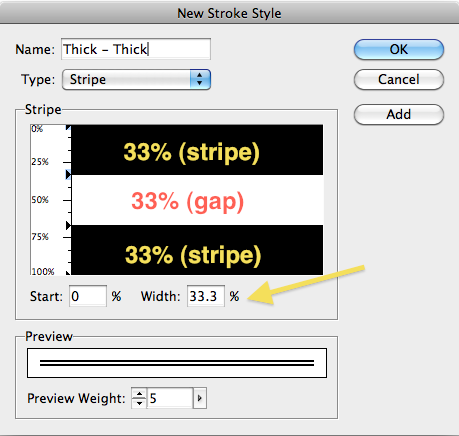Click the black triangle marker near 67%
This screenshot has height=436, width=459.
click(x=68, y=225)
